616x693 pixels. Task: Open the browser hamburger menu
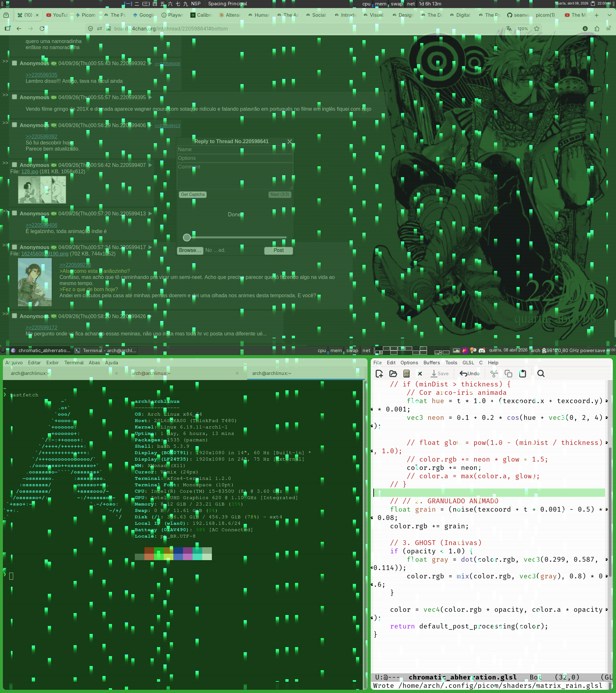coord(609,29)
